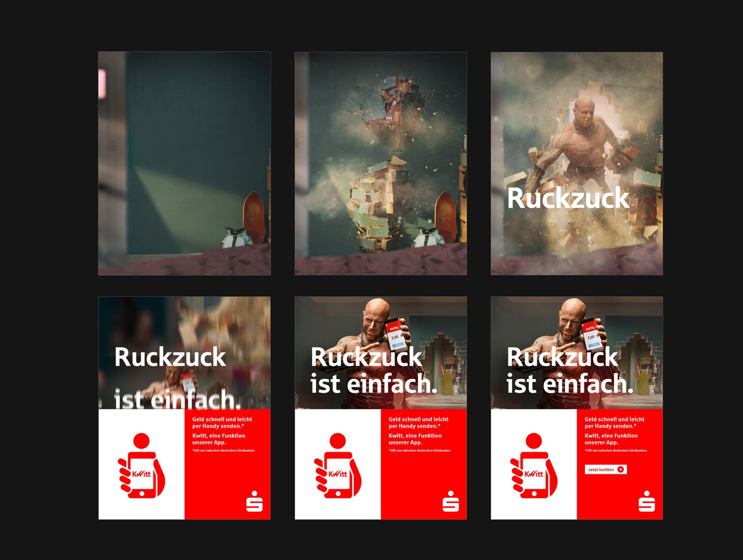Click Sparkasse logo in blurred-headline ad frame

pos(254,501)
